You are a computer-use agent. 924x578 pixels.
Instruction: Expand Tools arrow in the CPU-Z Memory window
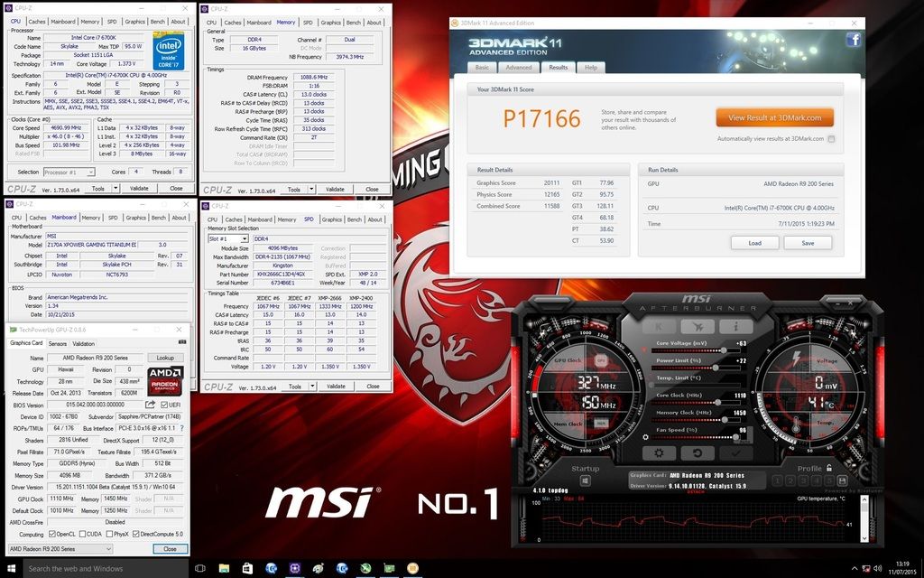(x=311, y=190)
